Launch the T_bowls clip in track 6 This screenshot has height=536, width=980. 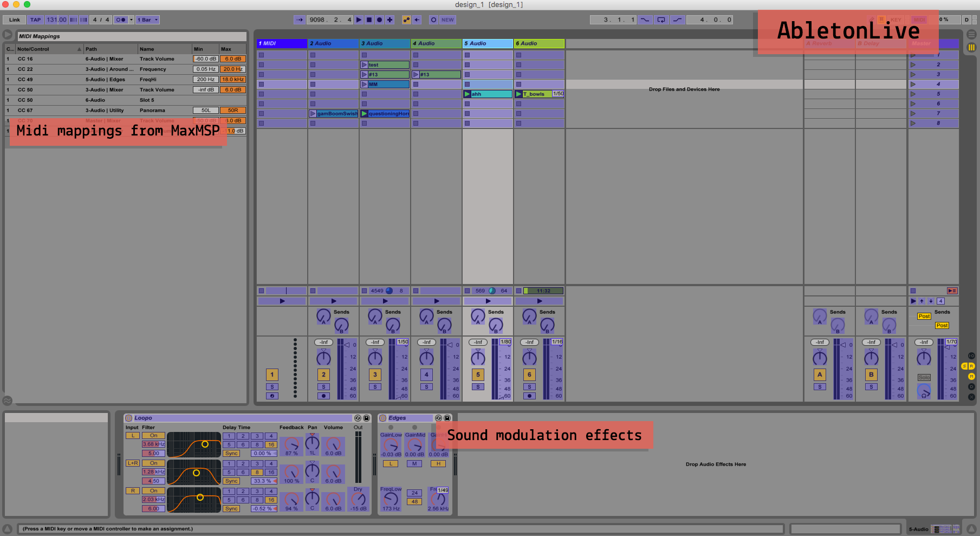[x=518, y=94]
